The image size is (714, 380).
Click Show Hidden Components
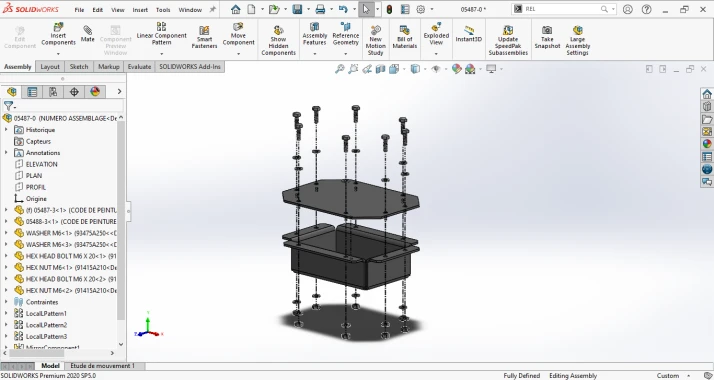(278, 41)
